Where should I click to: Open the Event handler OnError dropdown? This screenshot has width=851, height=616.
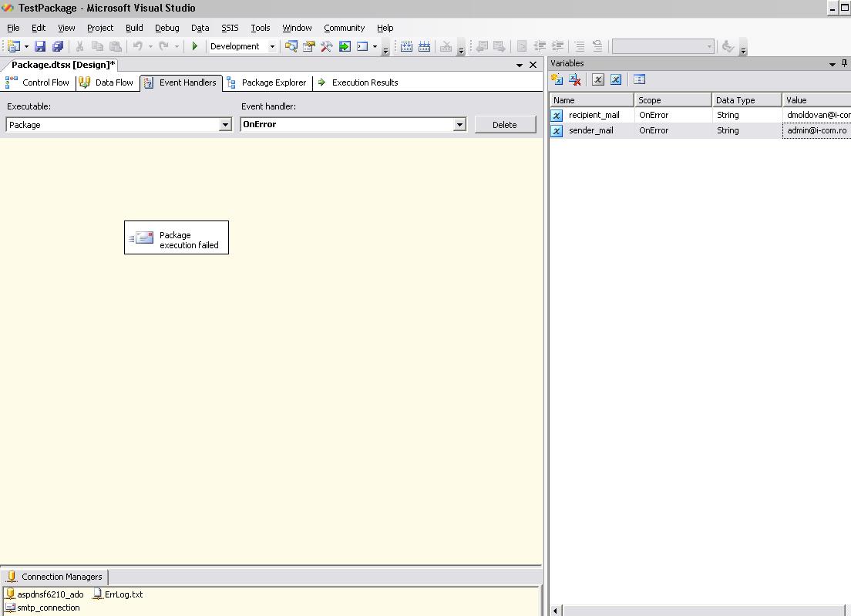459,125
